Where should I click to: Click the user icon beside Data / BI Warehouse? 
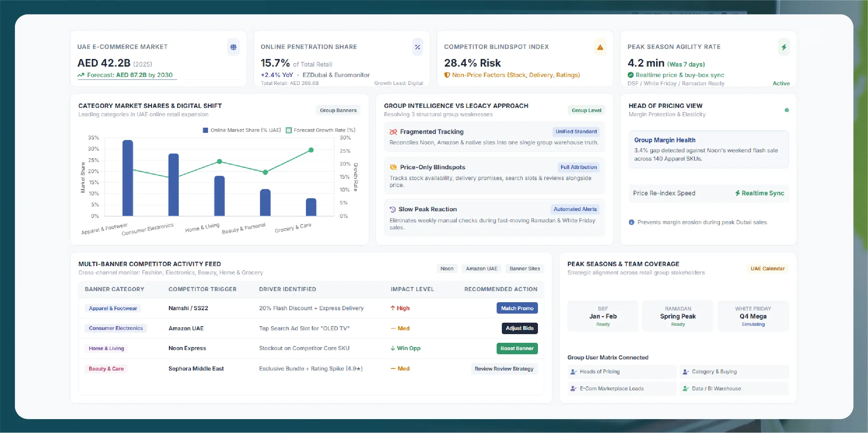click(x=685, y=389)
